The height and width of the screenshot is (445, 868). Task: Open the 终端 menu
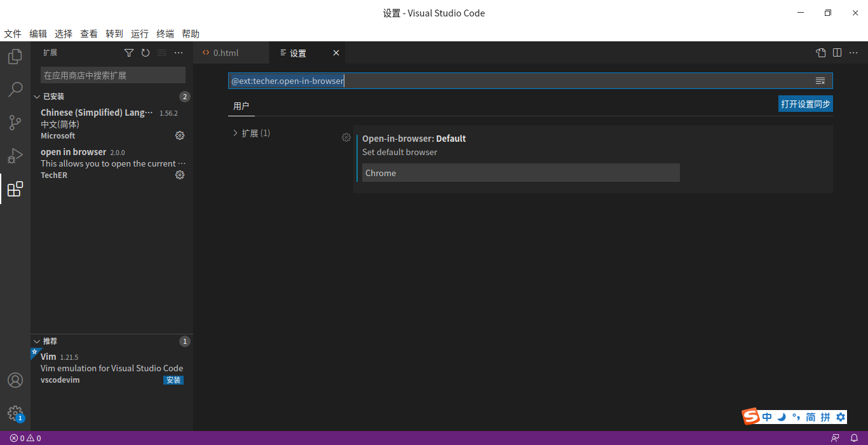(165, 34)
